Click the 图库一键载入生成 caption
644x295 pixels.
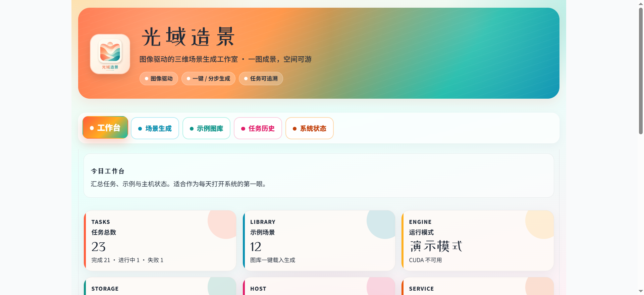(x=273, y=260)
